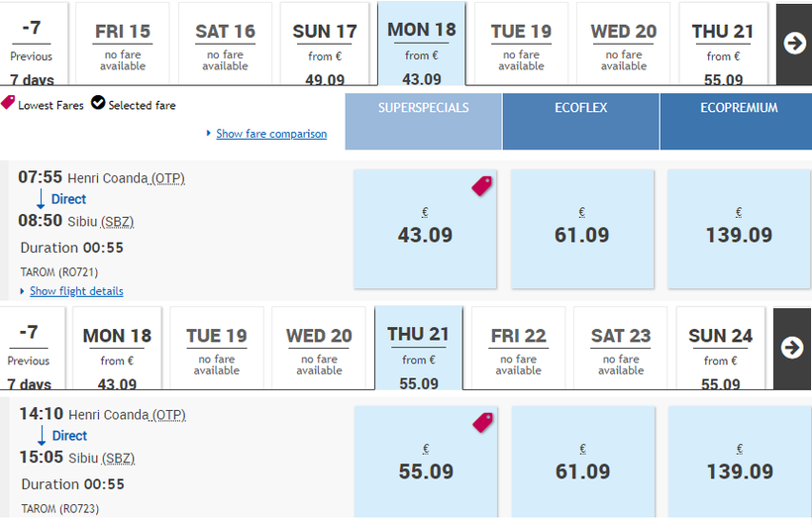Screen dimensions: 812x525
Task: Choose the 55.09 SuperSpecials return fare
Action: coord(426,462)
